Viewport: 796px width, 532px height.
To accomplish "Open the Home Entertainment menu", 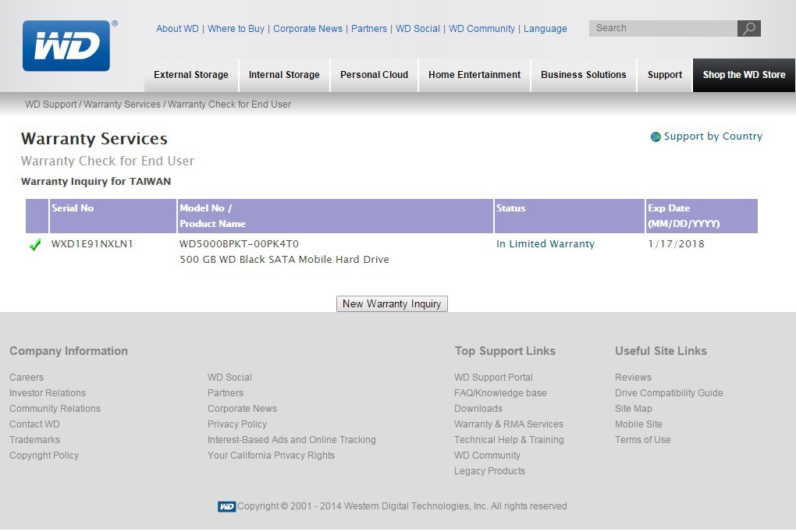I will click(x=474, y=75).
